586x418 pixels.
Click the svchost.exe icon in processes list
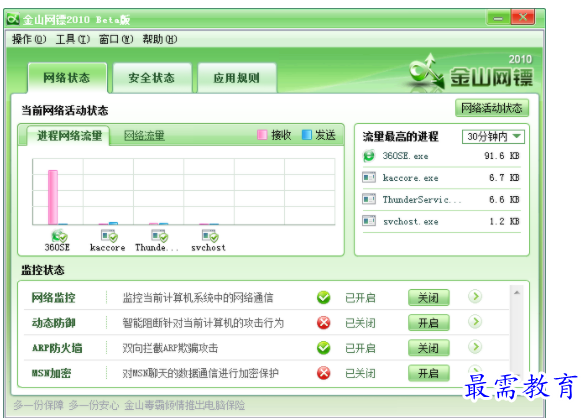coord(369,221)
